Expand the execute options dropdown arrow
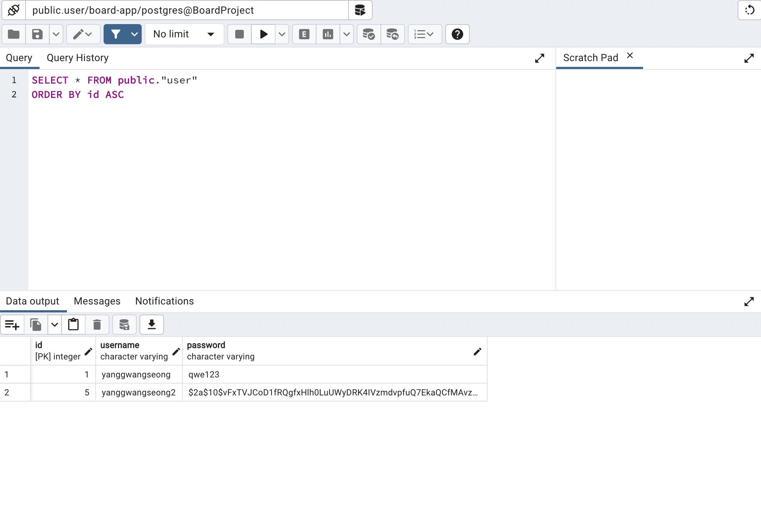 [x=282, y=34]
